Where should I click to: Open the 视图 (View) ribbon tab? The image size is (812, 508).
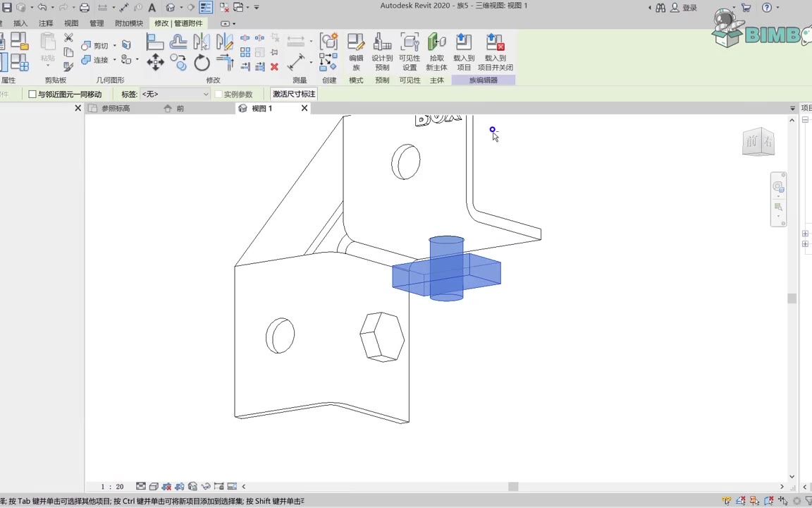(x=71, y=23)
